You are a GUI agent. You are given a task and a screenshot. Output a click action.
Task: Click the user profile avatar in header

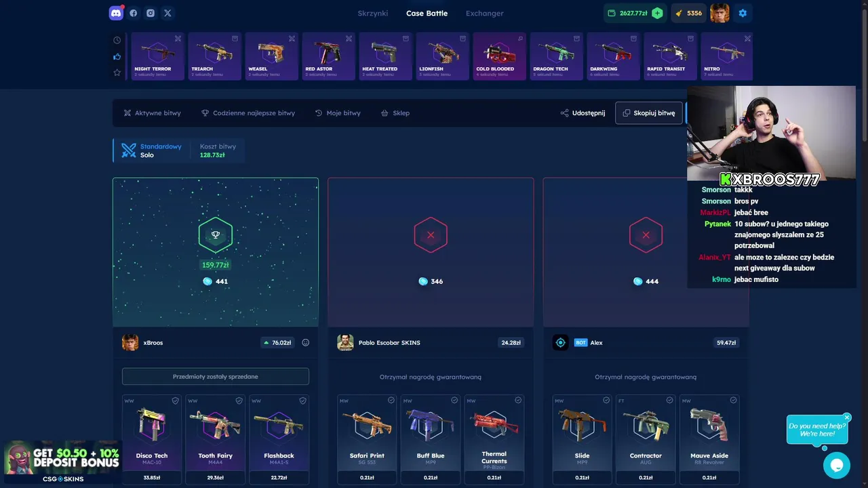coord(719,13)
